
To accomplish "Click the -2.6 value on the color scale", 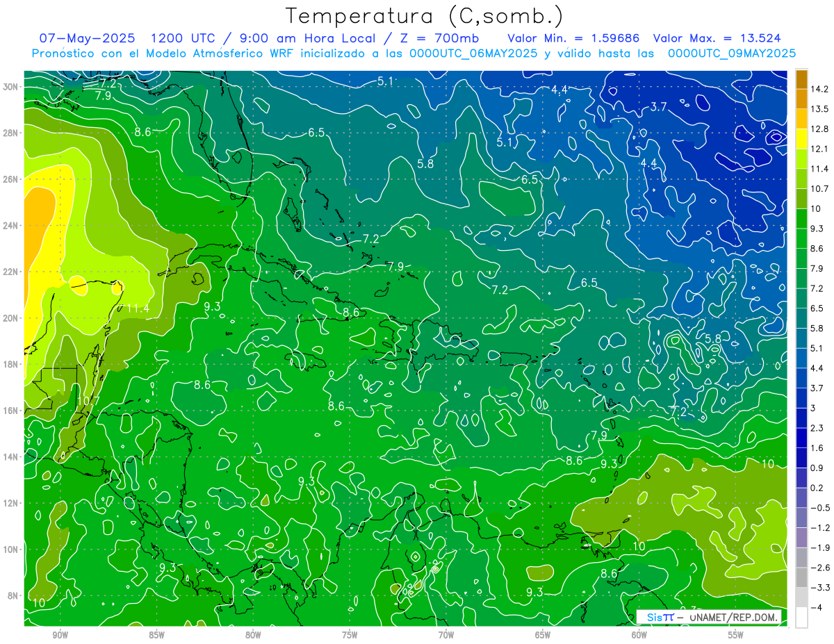I will (x=820, y=568).
